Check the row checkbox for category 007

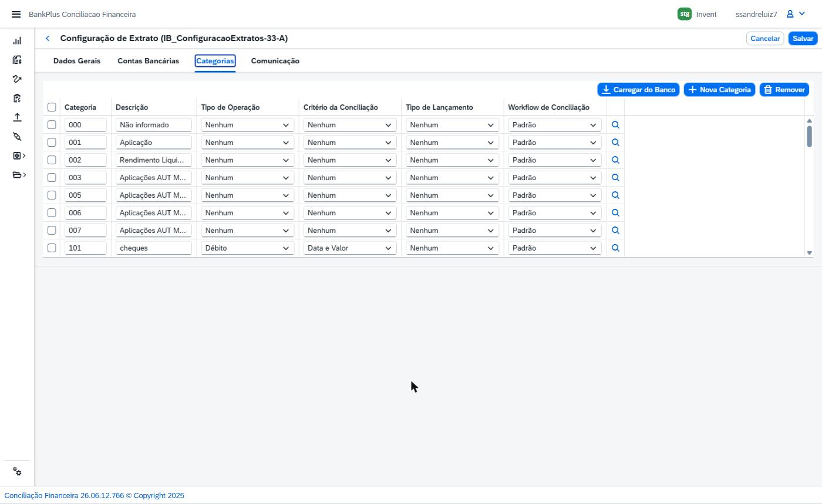pos(52,231)
